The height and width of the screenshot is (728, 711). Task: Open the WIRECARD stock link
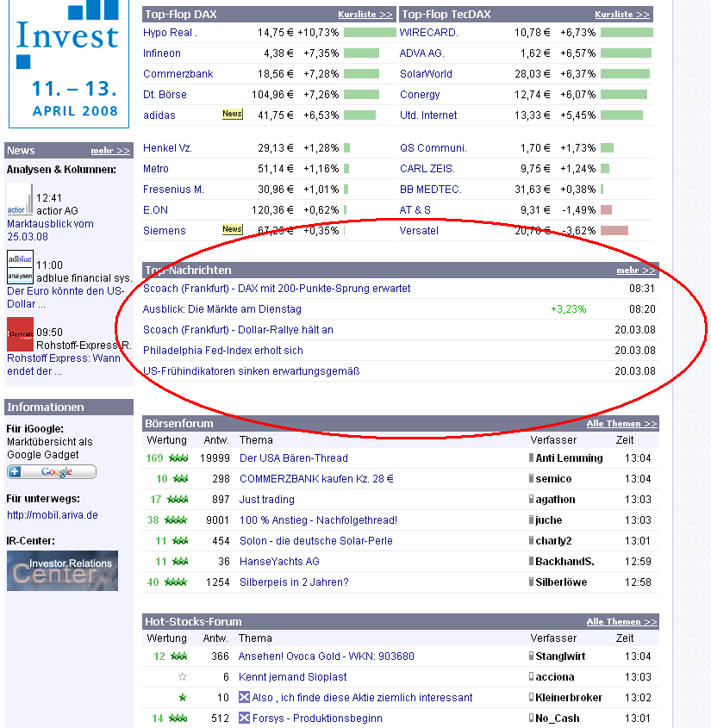tap(428, 33)
